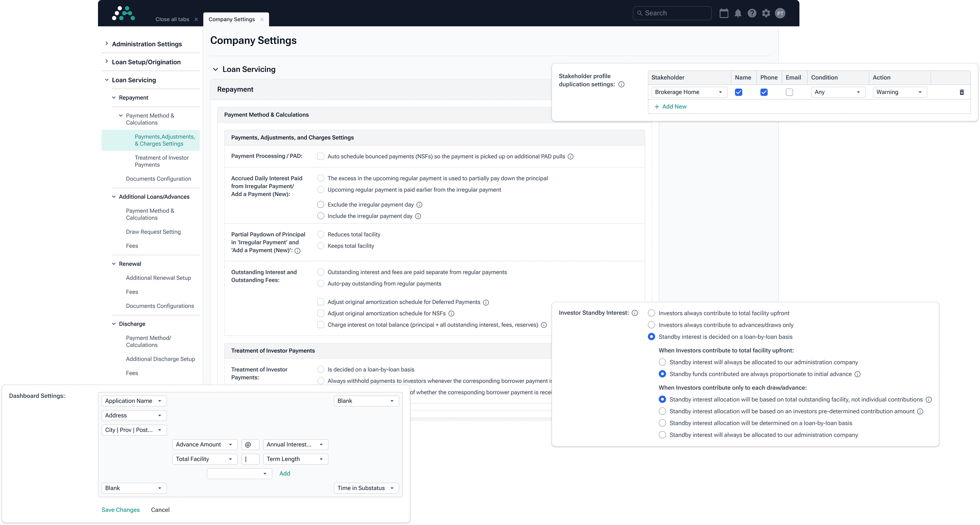Open notifications bell icon
This screenshot has height=525, width=980.
(x=738, y=13)
